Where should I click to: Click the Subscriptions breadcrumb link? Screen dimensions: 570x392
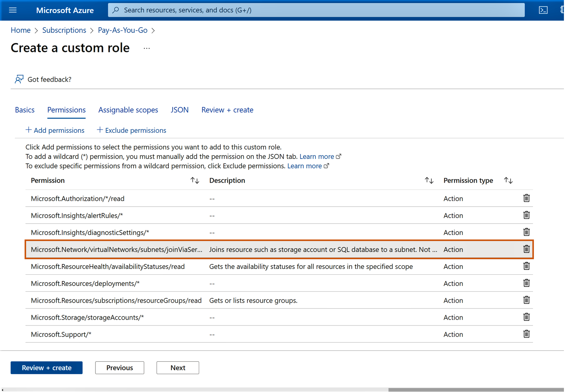64,30
